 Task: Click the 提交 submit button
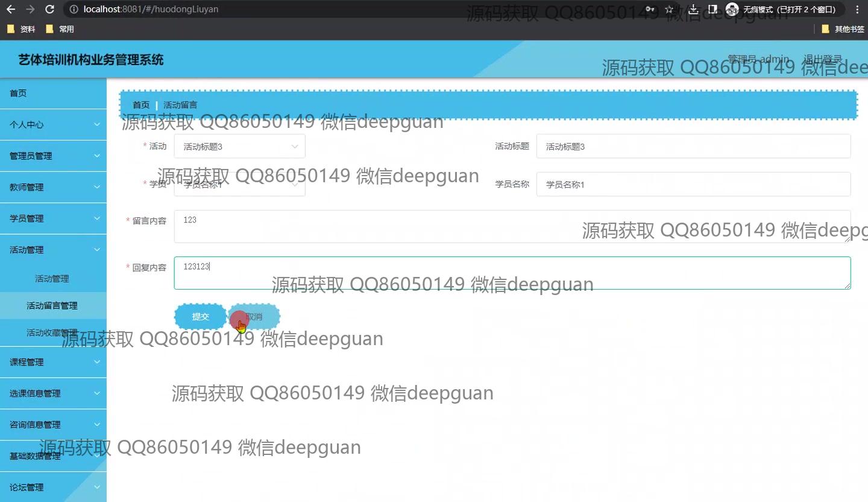[200, 317]
